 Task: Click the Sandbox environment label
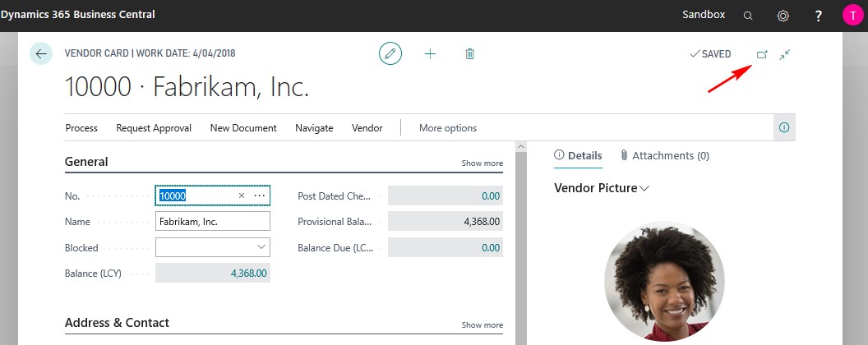coord(704,15)
